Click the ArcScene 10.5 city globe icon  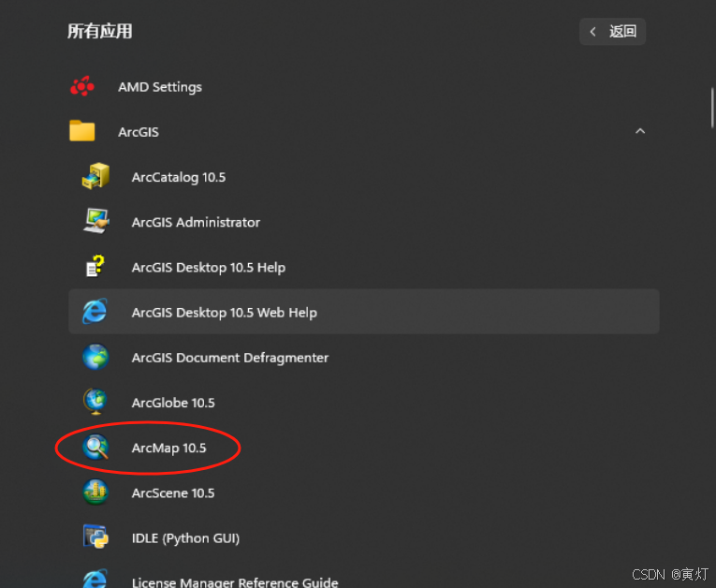pyautogui.click(x=95, y=492)
